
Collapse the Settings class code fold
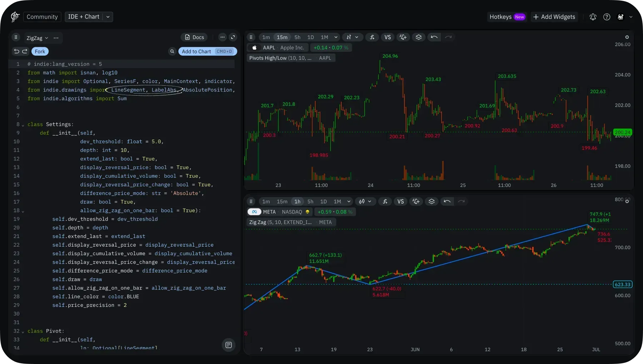pyautogui.click(x=23, y=125)
